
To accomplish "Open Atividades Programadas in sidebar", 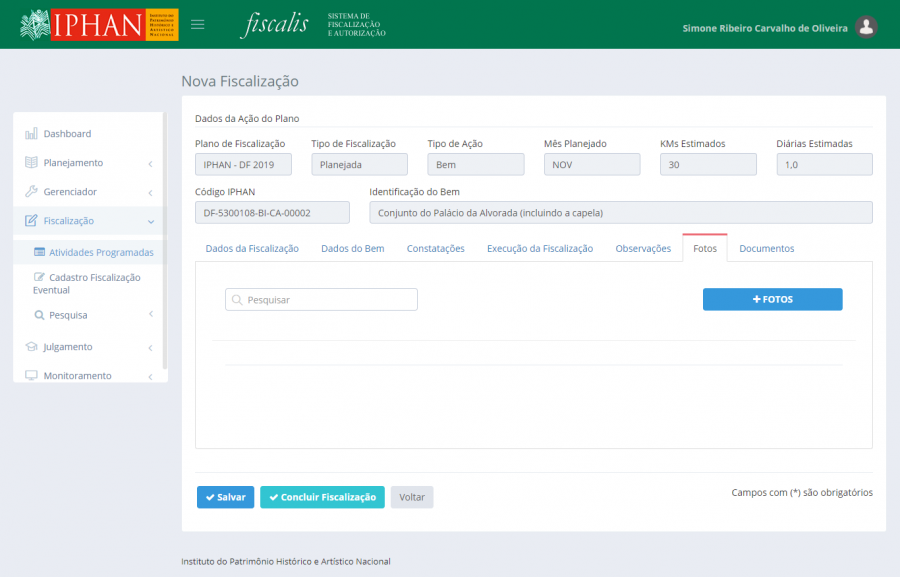I will pos(101,253).
